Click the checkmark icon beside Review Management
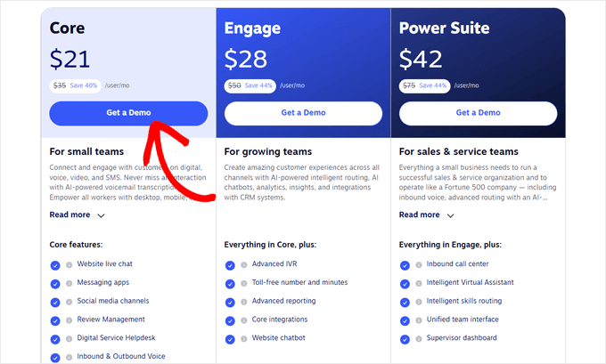606x364 pixels. coord(55,320)
